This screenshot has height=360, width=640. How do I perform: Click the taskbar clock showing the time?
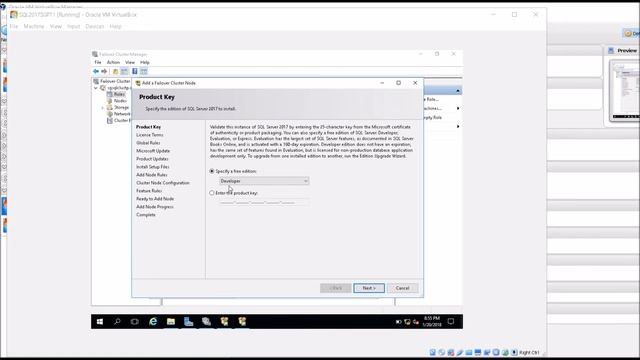pos(431,322)
